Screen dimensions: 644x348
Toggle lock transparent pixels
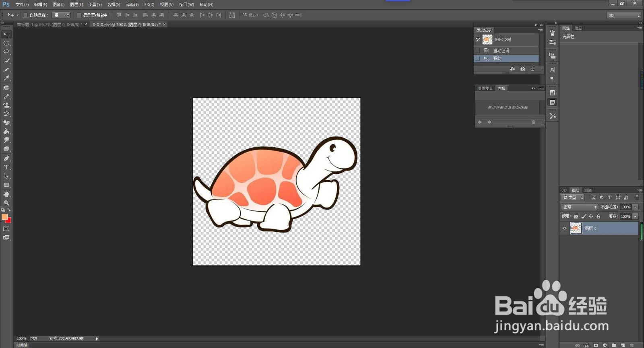pos(576,216)
